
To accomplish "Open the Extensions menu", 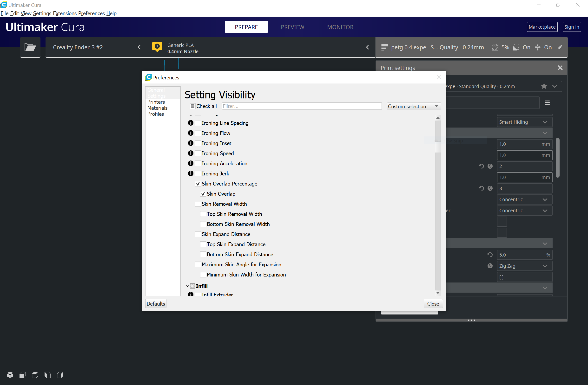I will point(65,13).
